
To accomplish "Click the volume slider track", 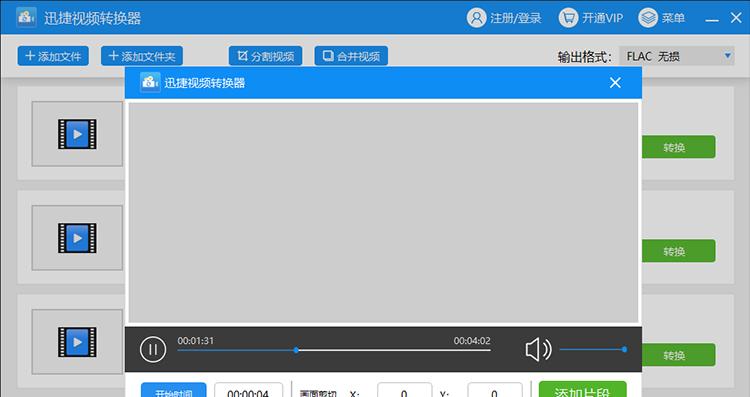I will click(593, 349).
